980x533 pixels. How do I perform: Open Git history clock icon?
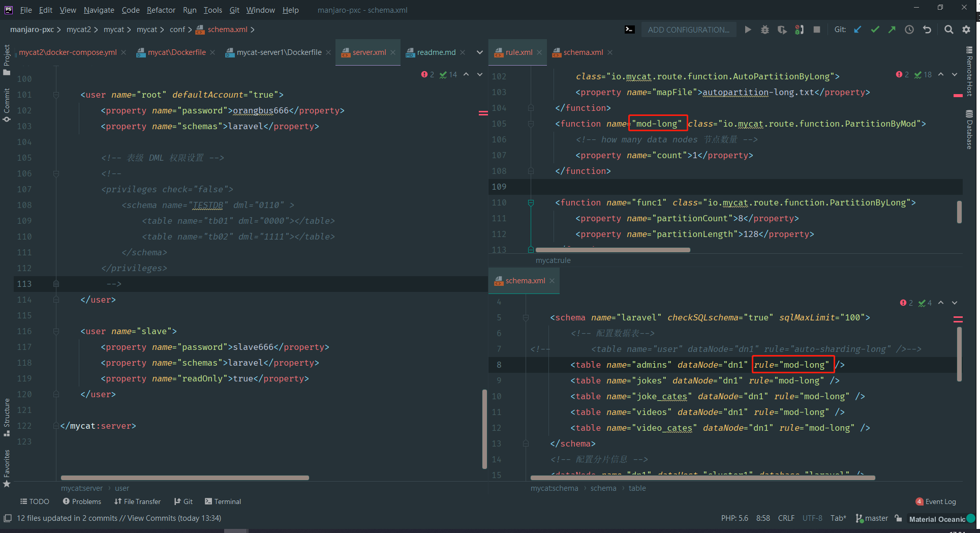point(909,29)
